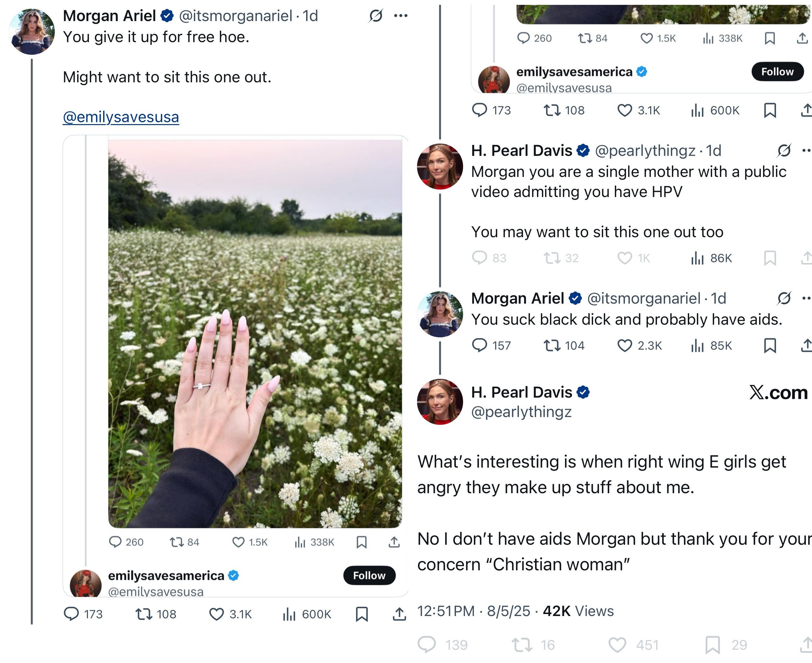Follow emilysavesamerica in the right quoted post
The width and height of the screenshot is (812, 663).
click(777, 71)
